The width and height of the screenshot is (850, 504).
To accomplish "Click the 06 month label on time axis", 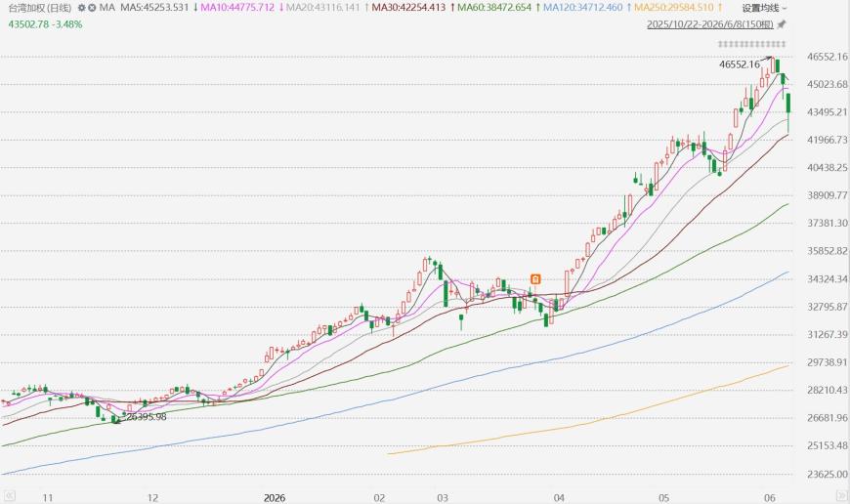I will point(770,497).
